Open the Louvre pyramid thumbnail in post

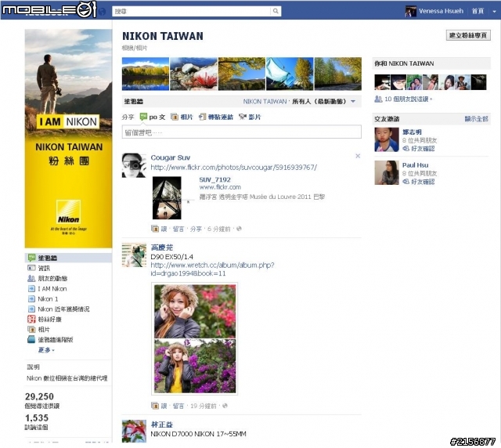point(167,197)
